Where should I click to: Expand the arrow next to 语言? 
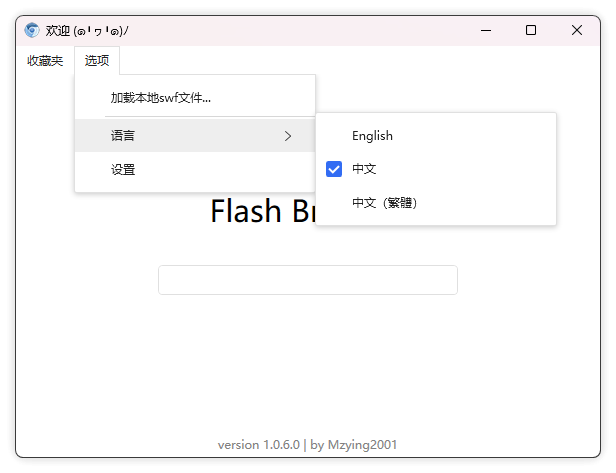click(288, 136)
